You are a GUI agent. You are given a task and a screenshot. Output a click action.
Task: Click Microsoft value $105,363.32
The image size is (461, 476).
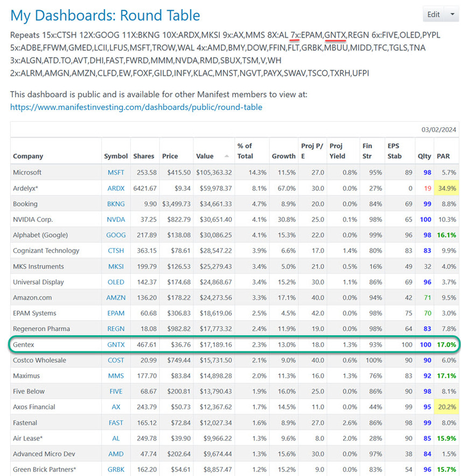coord(214,173)
